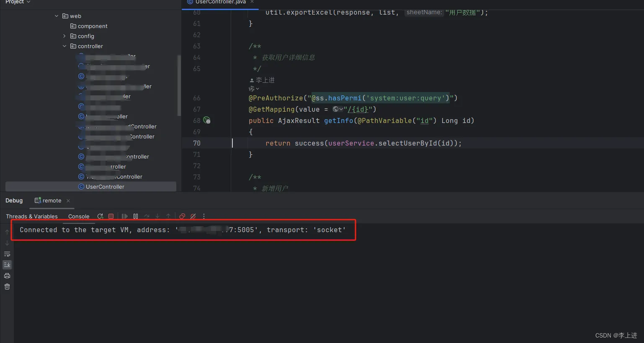The image size is (644, 343).
Task: Collapse the controller folder
Action: coord(64,46)
